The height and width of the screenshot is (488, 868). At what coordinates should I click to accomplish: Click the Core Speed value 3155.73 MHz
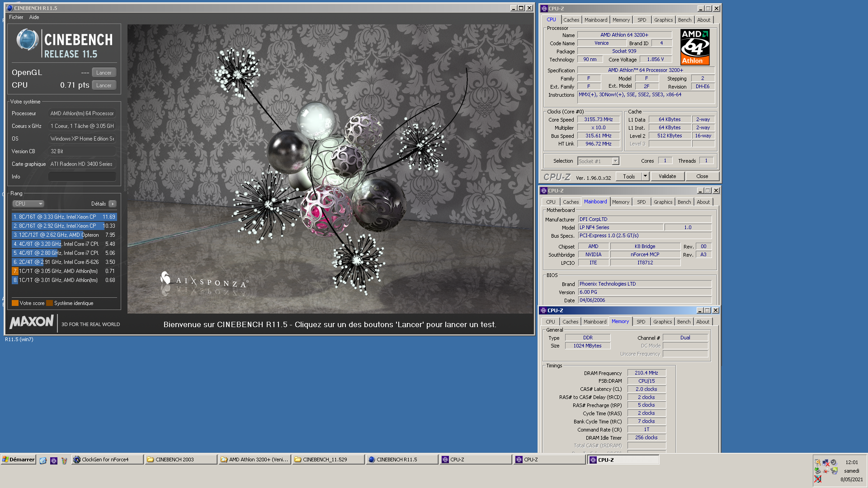[599, 120]
